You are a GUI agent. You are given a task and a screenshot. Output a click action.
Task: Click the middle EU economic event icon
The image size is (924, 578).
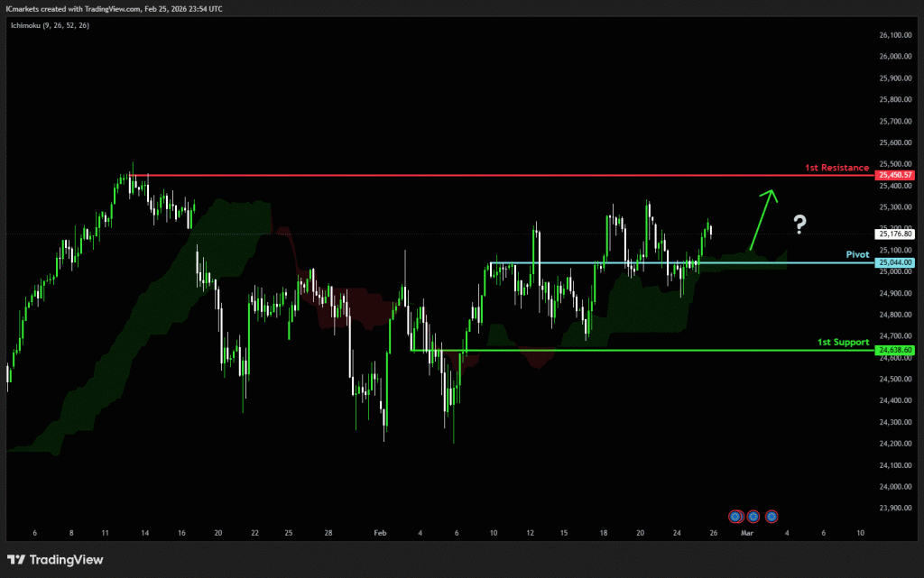(x=753, y=516)
